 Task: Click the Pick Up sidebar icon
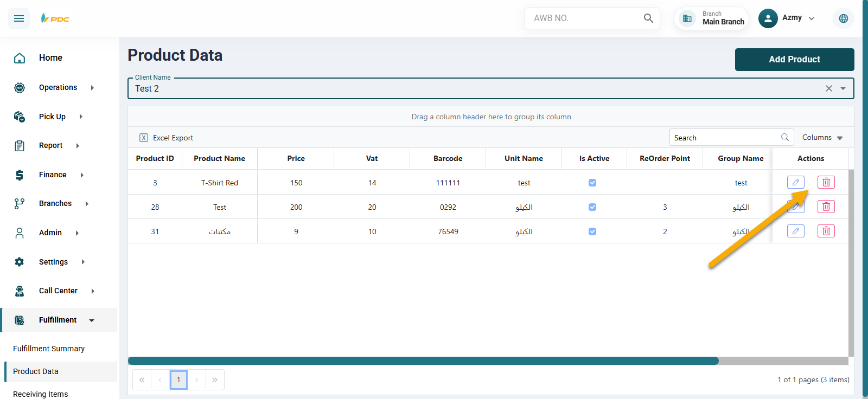tap(20, 117)
